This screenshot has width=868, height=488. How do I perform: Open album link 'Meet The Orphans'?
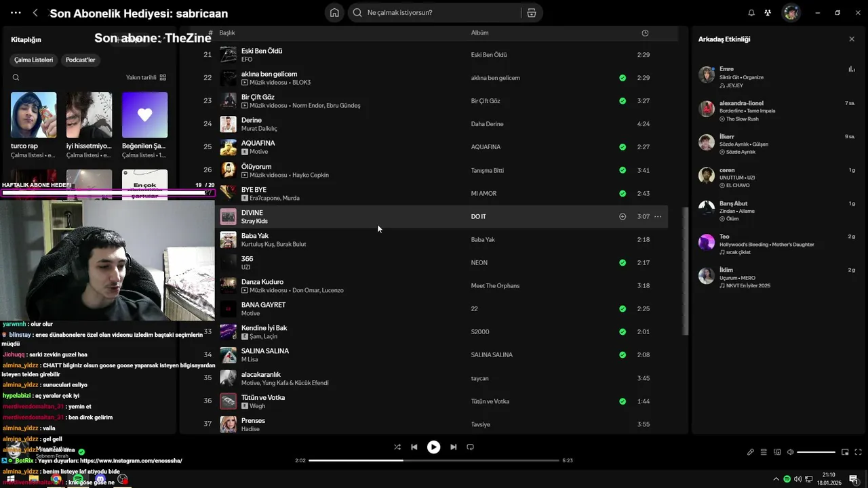click(x=495, y=285)
